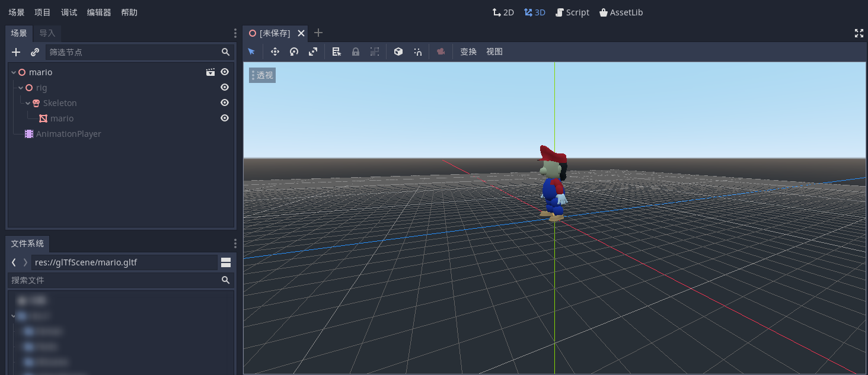Click the camera preview override icon
This screenshot has width=868, height=375.
[x=441, y=52]
